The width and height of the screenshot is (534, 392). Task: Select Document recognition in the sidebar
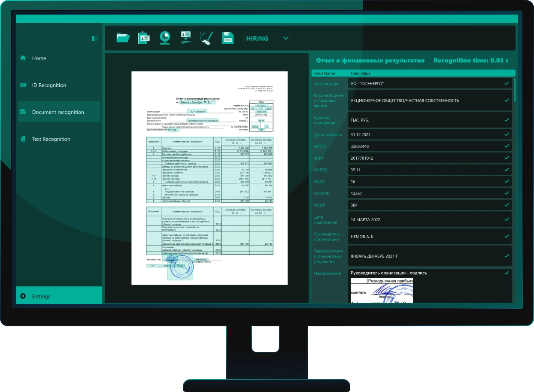pos(58,112)
